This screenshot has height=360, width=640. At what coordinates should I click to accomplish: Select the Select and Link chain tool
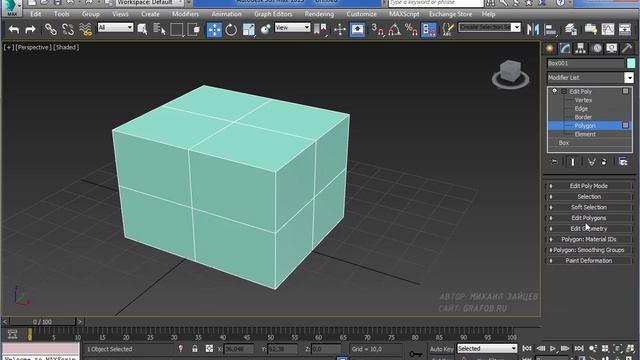coord(51,29)
